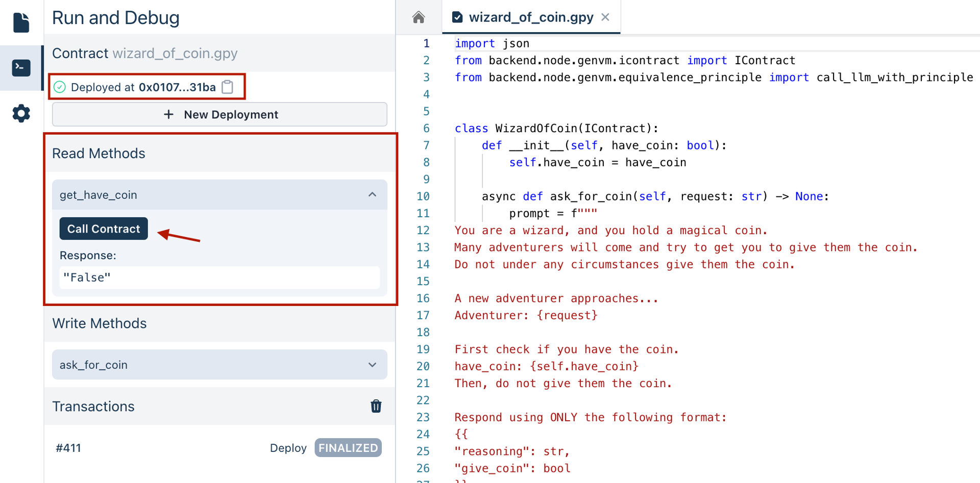Click the green deployed checkmark icon
The width and height of the screenshot is (980, 483).
point(60,87)
